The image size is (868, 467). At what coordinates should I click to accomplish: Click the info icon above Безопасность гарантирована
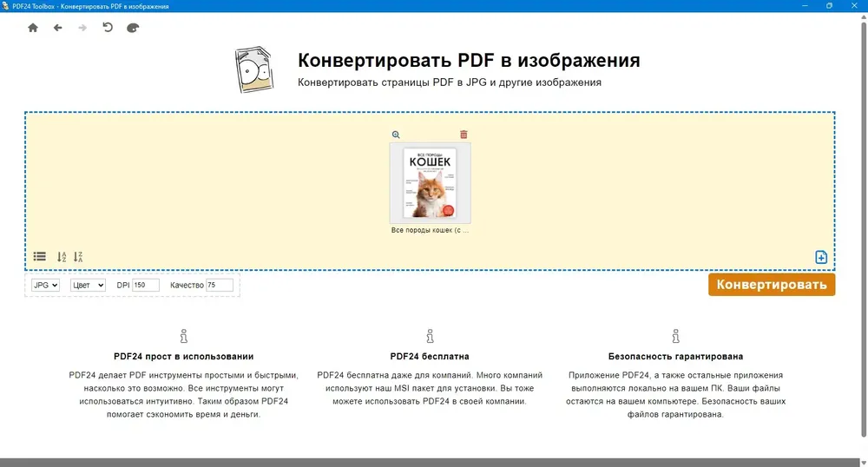pos(675,336)
